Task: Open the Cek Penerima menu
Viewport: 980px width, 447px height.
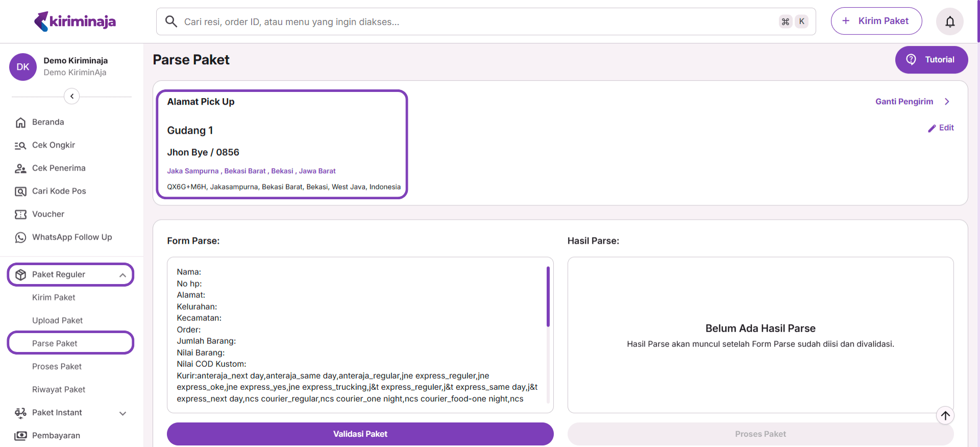Action: click(58, 168)
